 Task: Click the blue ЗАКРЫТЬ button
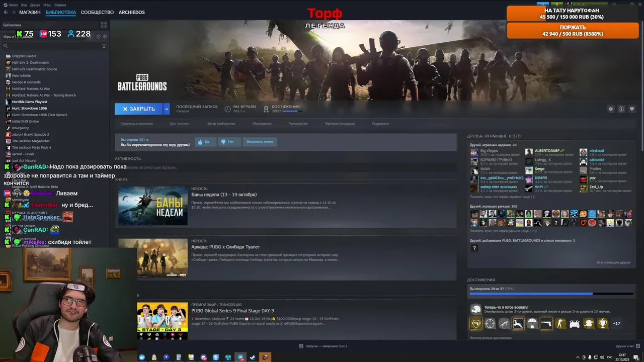tap(139, 109)
